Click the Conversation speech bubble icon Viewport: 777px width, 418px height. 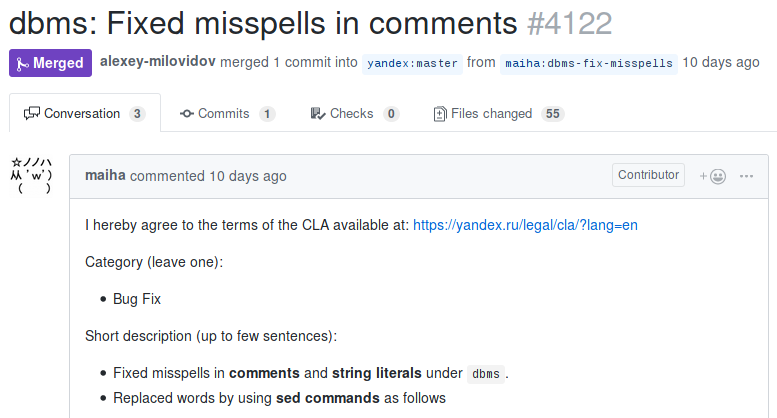pos(32,114)
